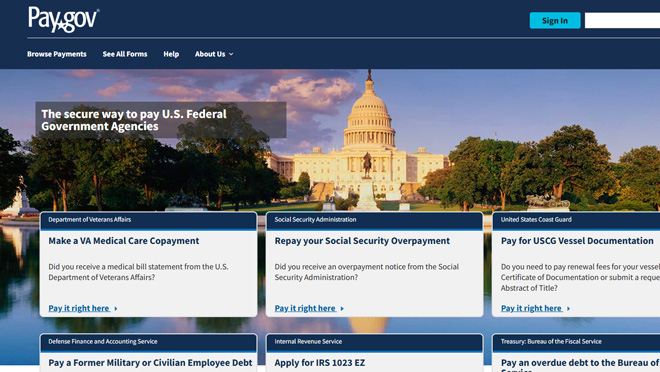
Task: Click vessel renewal fees description text
Action: pyautogui.click(x=580, y=277)
